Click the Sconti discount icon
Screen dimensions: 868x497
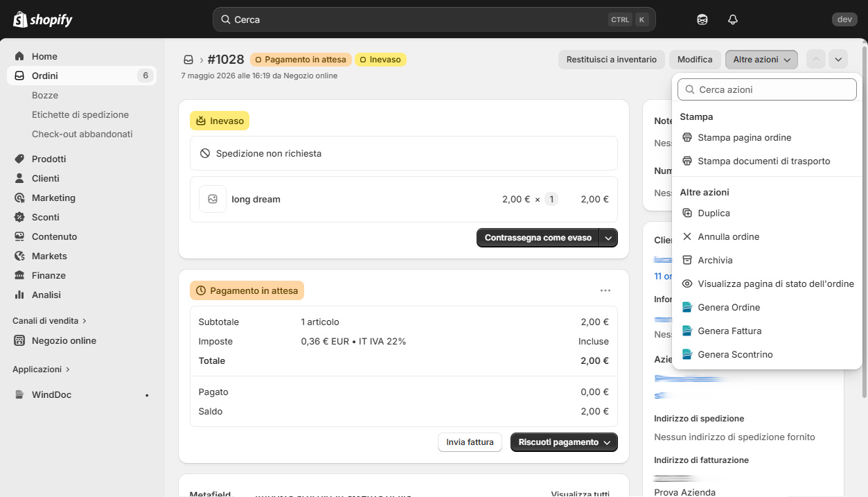tap(19, 217)
